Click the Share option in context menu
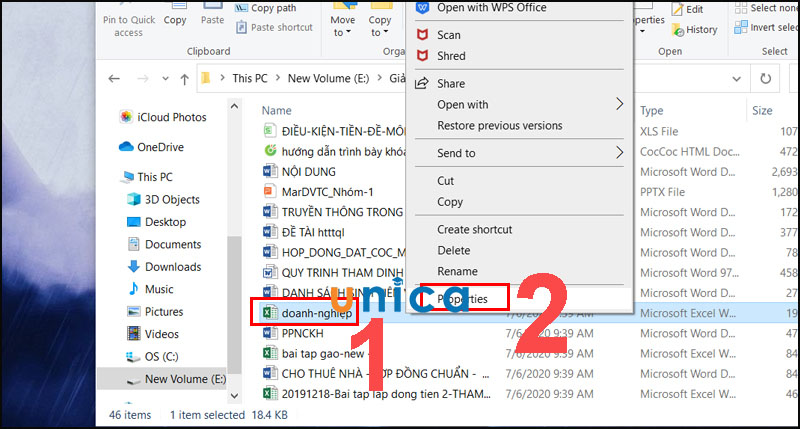800x429 pixels. 451,84
